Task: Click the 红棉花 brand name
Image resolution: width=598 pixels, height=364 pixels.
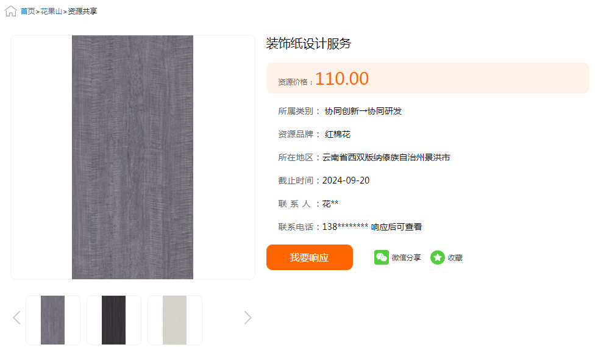Action: click(338, 134)
